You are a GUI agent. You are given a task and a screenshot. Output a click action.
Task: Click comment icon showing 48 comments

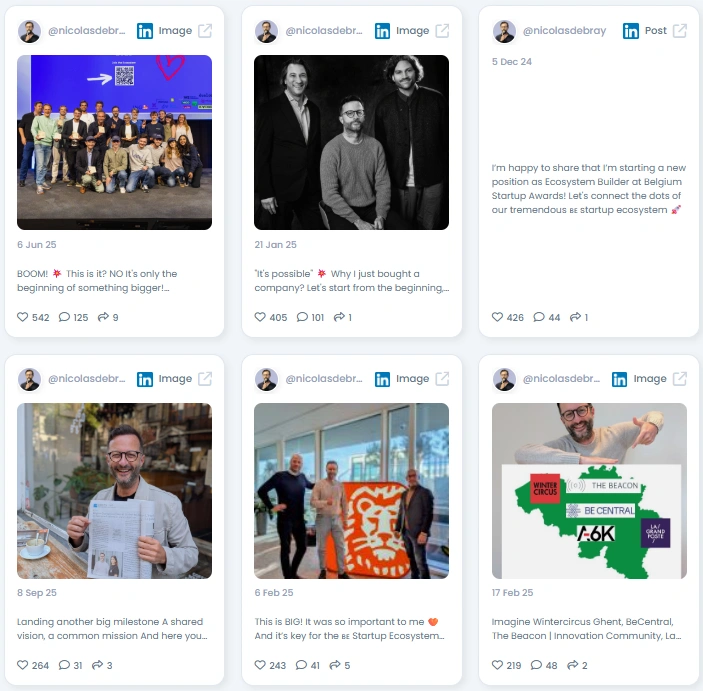536,665
